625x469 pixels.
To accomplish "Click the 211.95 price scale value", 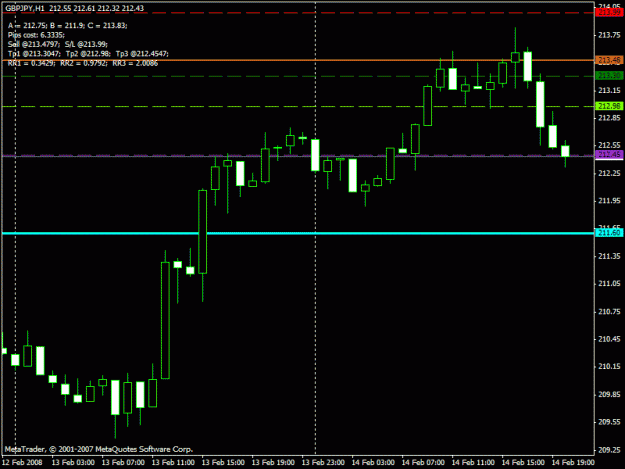I will point(609,200).
